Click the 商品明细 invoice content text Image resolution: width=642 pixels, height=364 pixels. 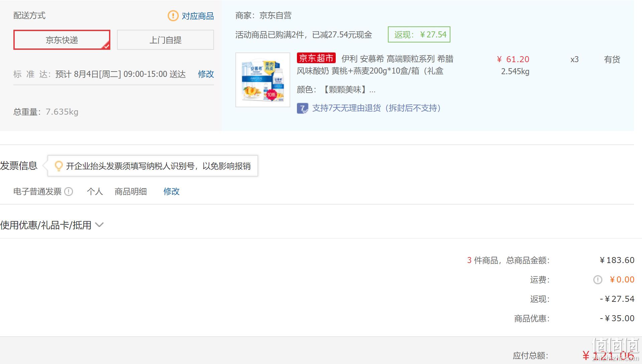(131, 192)
